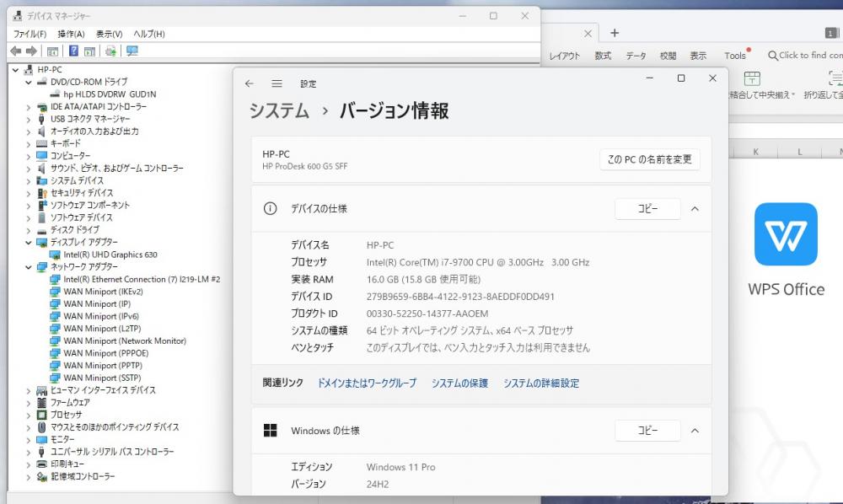Screen dimensions: 843x504
Task: Click the 結合して中央揃え merge icon in WPS
Action: (x=752, y=79)
